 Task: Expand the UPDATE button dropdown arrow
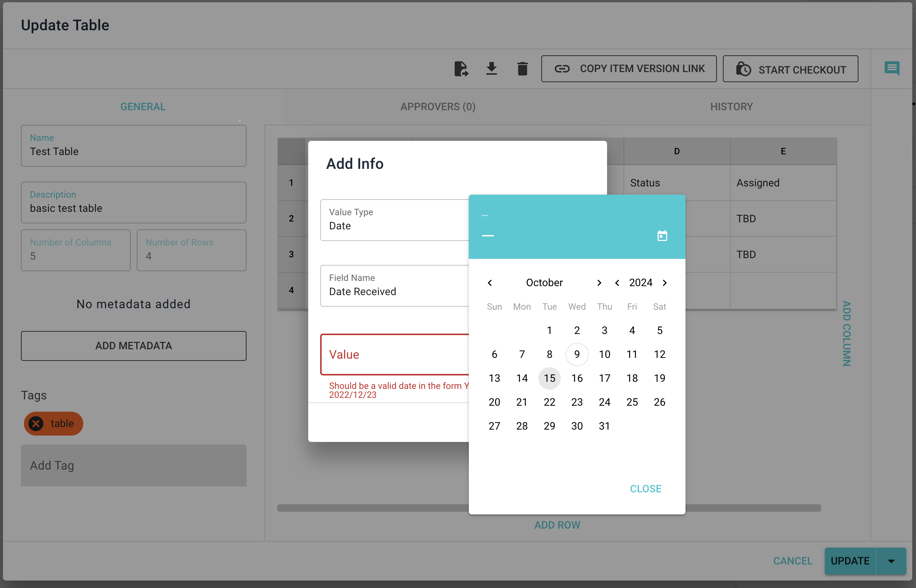point(891,561)
